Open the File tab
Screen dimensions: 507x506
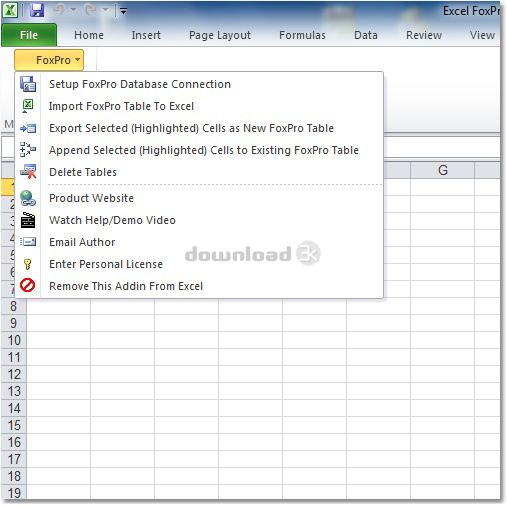click(x=29, y=35)
